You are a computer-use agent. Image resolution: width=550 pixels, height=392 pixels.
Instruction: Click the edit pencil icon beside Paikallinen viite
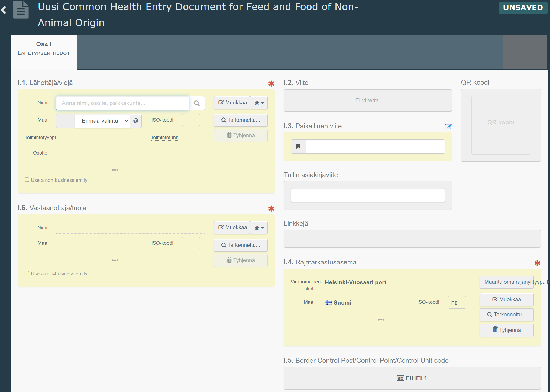point(448,126)
